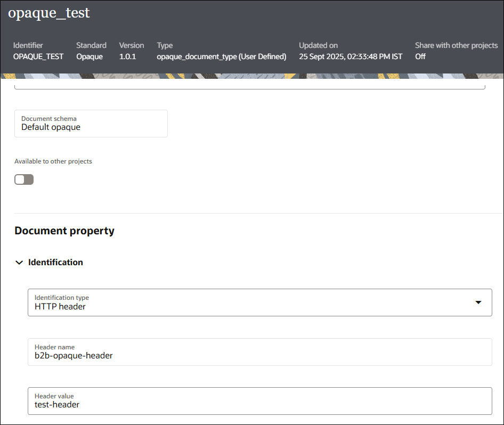Select the Identifier value OPAQUE_TEST
The width and height of the screenshot is (504, 425).
[x=38, y=56]
